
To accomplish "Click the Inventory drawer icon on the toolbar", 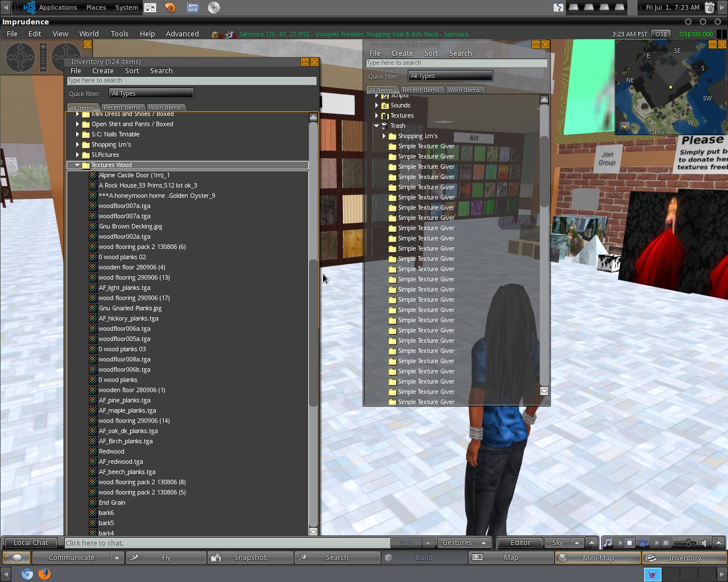I will (x=651, y=558).
